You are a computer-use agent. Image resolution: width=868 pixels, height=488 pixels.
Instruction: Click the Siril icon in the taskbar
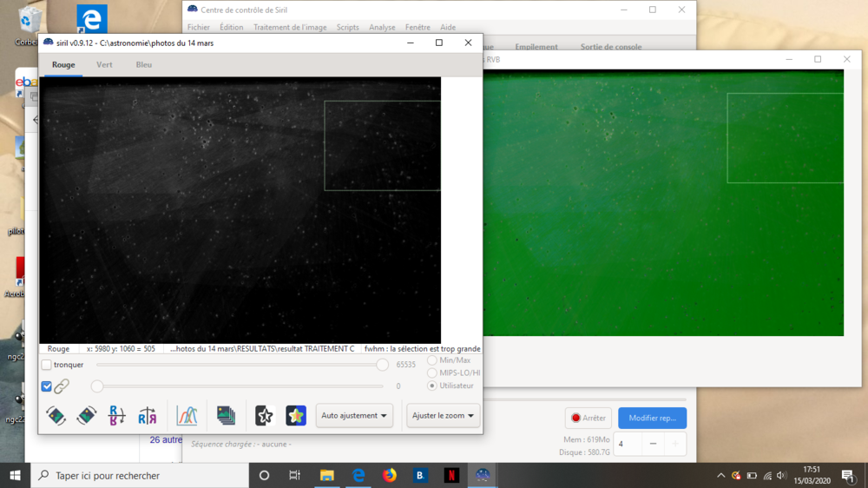point(483,475)
